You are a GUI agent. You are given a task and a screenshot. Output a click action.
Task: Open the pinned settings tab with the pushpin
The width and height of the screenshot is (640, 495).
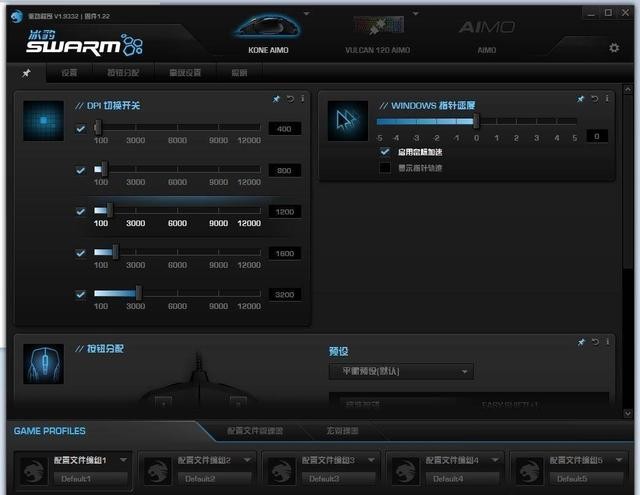coord(26,73)
